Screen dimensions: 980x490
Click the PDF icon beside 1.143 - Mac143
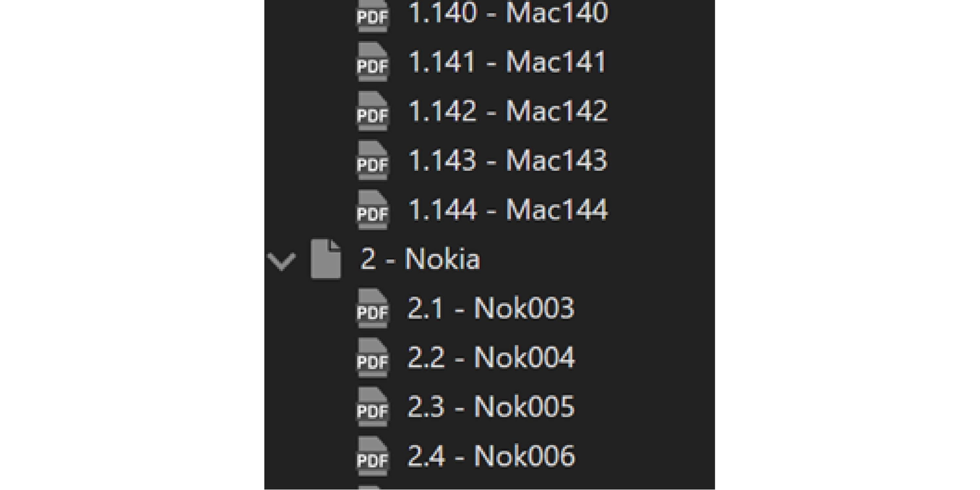click(x=372, y=160)
